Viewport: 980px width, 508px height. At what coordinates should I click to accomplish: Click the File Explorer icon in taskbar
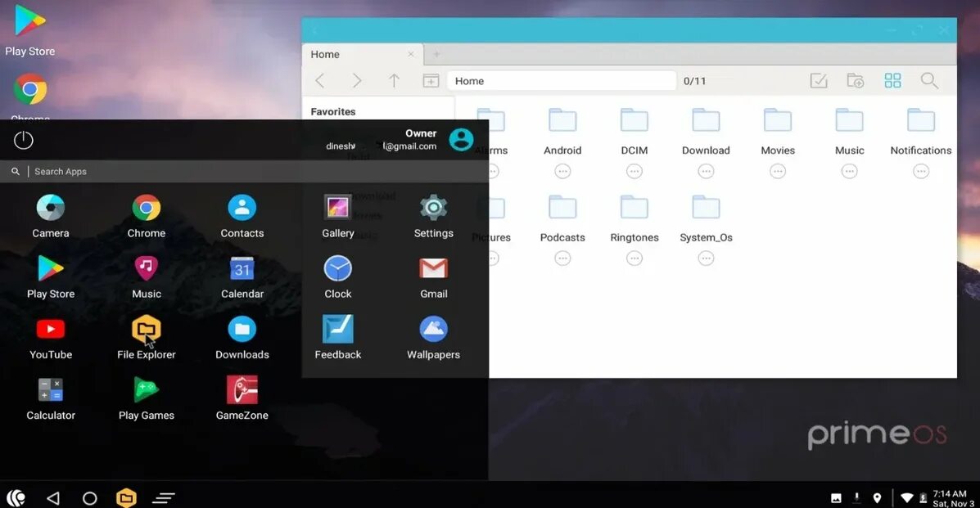pos(126,497)
